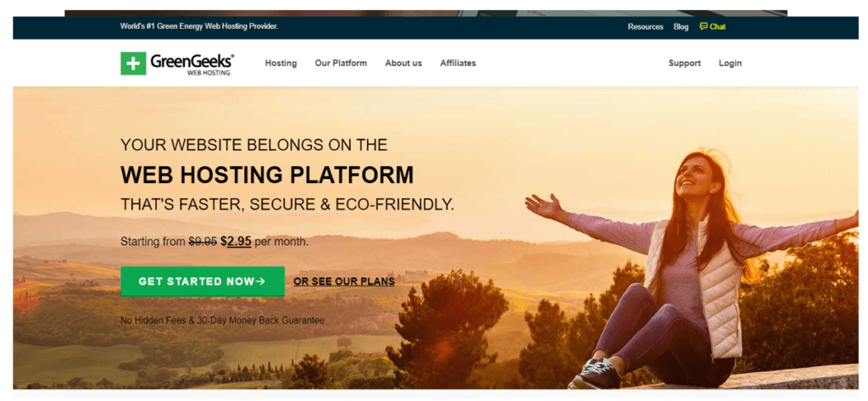Viewport: 868px width, 401px height.
Task: Click the GreenGeeks Web Hosting wordmark
Action: (x=192, y=64)
